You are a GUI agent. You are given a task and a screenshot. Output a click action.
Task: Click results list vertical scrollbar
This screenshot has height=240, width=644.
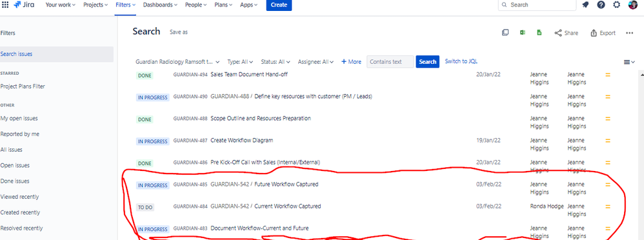click(641, 156)
